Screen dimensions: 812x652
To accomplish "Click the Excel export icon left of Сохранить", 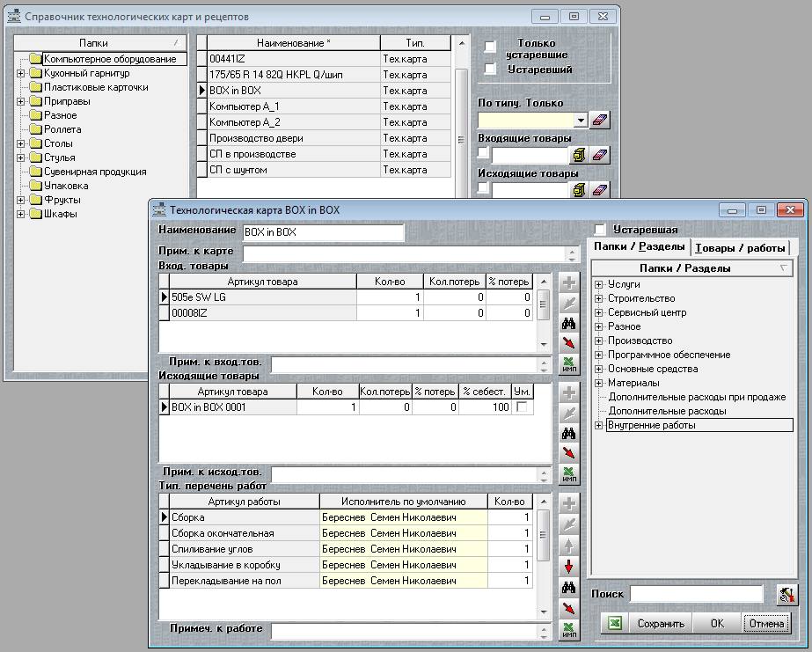I will 615,623.
